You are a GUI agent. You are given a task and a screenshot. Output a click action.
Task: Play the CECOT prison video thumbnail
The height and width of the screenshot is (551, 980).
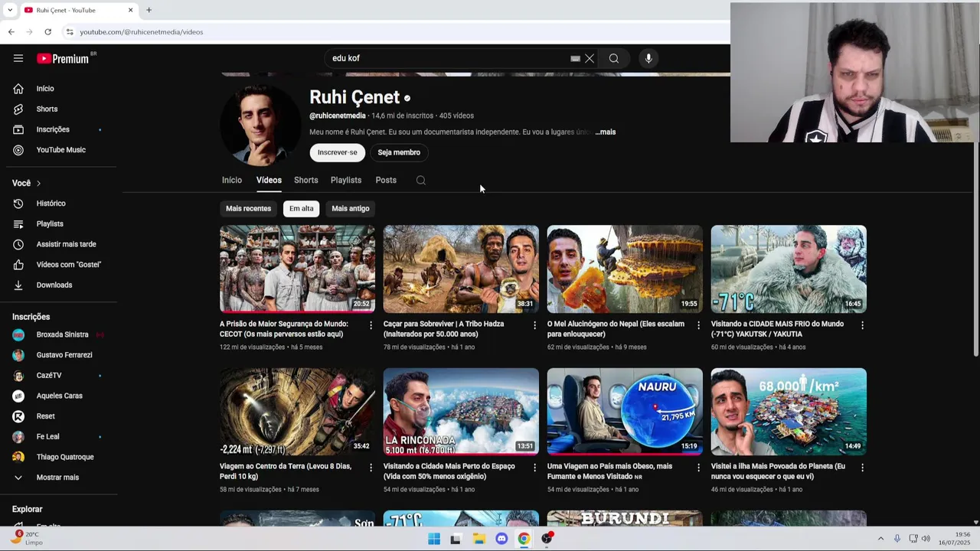tap(297, 269)
